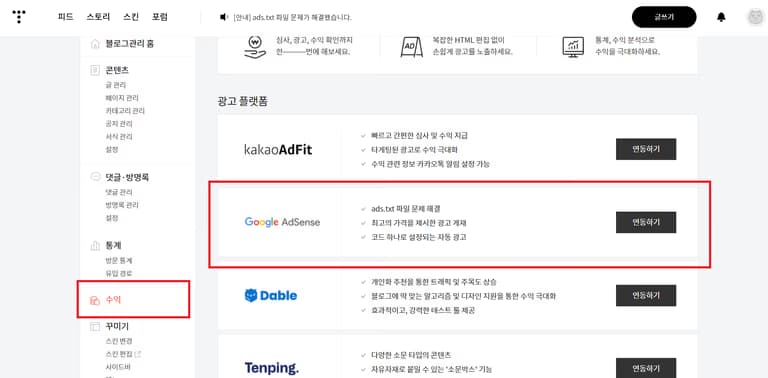Click the red 수익 coin icon
The height and width of the screenshot is (378, 768).
click(95, 300)
